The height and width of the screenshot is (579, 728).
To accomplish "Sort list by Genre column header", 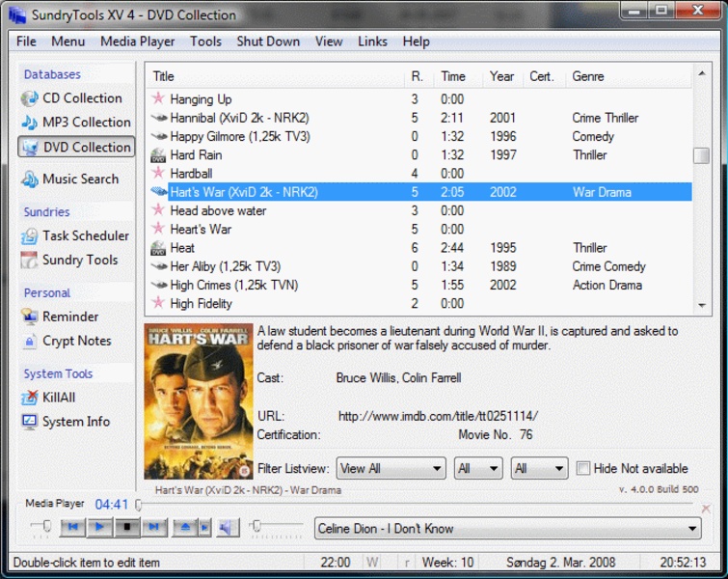I will tap(629, 76).
